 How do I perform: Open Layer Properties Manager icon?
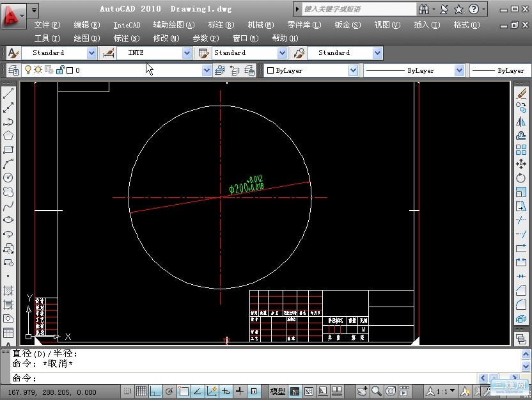pos(13,70)
